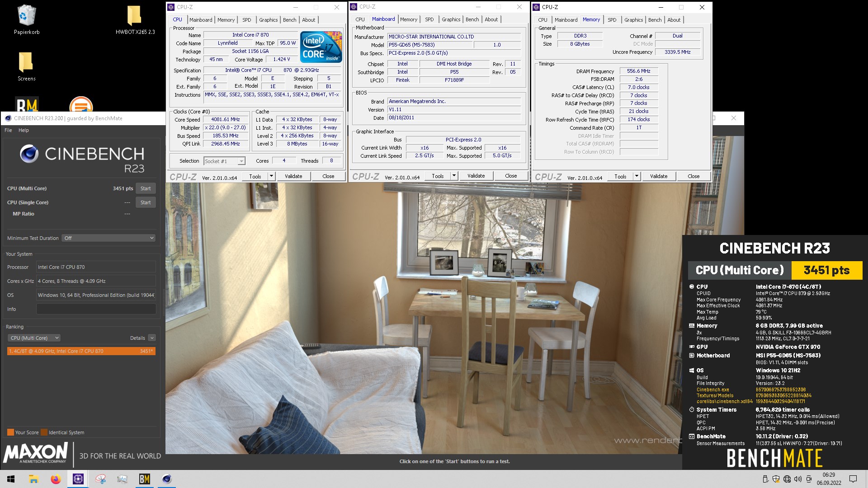Switch to BenchMate via the BM taskbar icon
The width and height of the screenshot is (868, 488).
click(145, 479)
